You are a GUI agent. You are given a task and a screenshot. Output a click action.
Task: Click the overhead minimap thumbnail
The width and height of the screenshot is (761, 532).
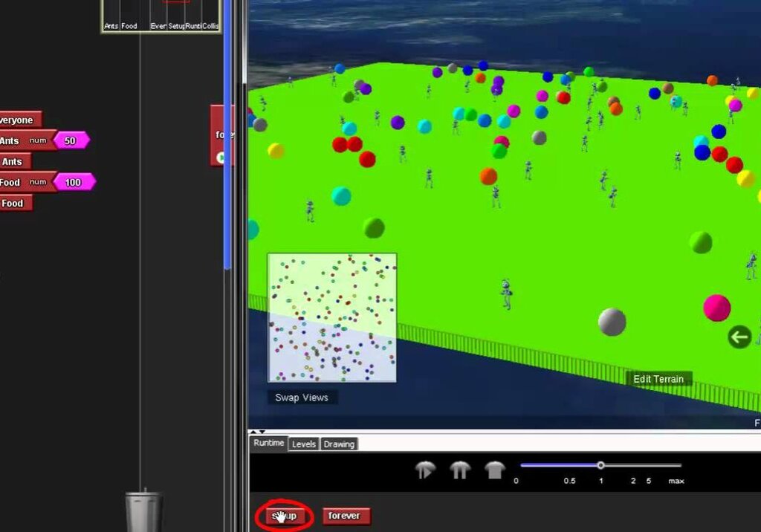click(332, 317)
